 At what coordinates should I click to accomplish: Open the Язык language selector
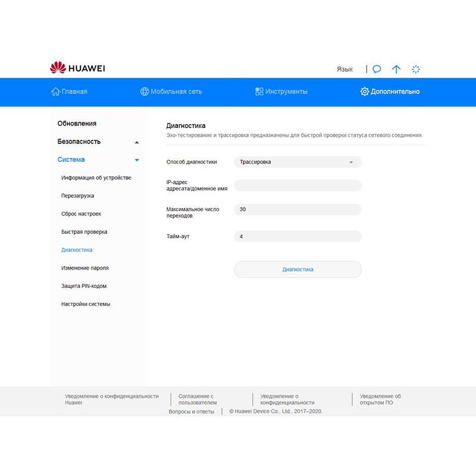pos(345,69)
